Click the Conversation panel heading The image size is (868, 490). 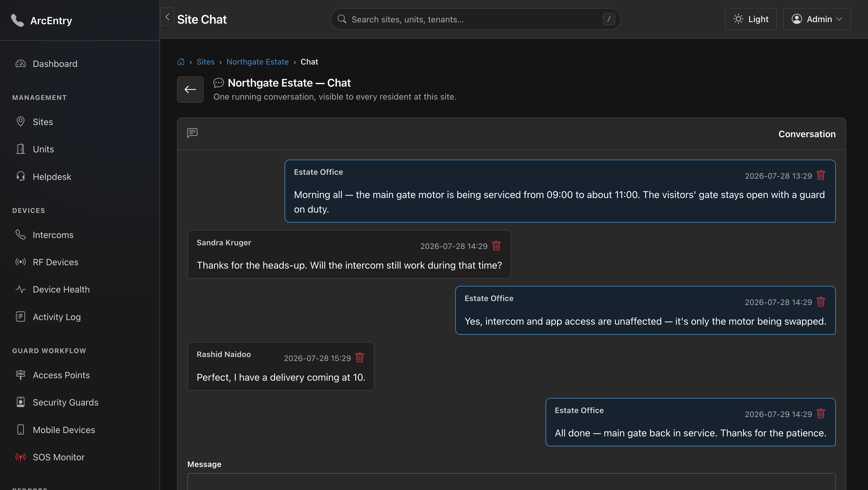807,134
